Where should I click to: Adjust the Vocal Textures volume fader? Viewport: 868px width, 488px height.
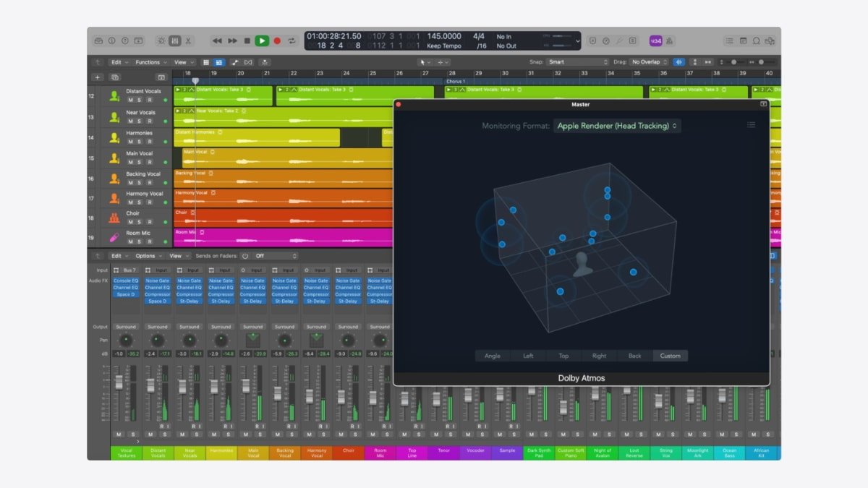119,382
